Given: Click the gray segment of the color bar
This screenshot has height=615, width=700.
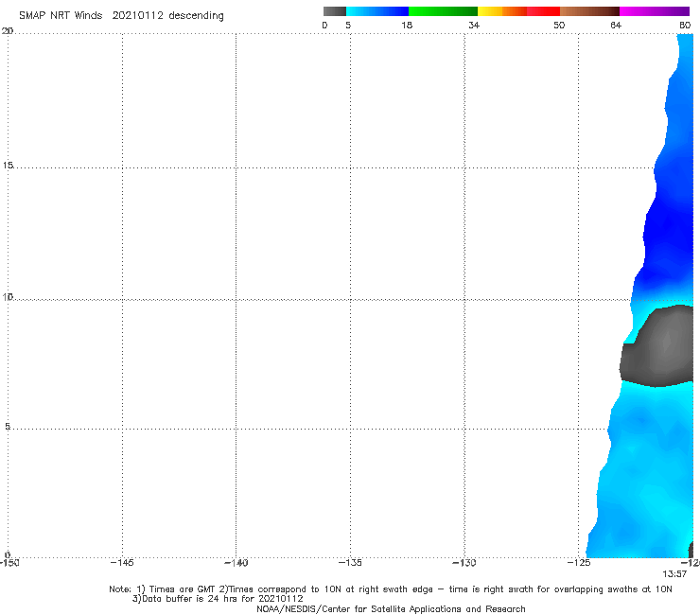Looking at the screenshot, I should click(x=335, y=11).
